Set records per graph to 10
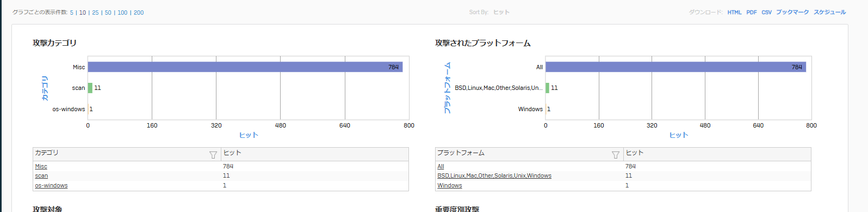The width and height of the screenshot is (868, 212). 83,13
